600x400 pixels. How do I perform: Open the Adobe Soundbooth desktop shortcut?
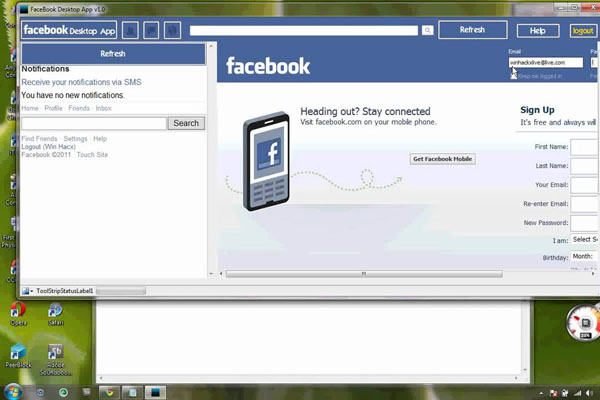tap(55, 360)
